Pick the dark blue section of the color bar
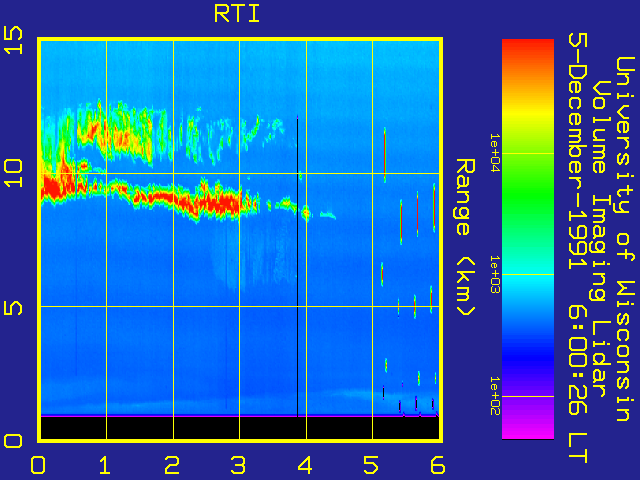The width and height of the screenshot is (640, 480). (x=528, y=357)
